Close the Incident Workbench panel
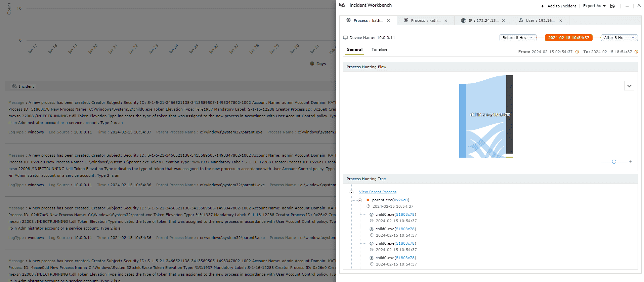Screen dimensions: 644x282 (x=639, y=5)
